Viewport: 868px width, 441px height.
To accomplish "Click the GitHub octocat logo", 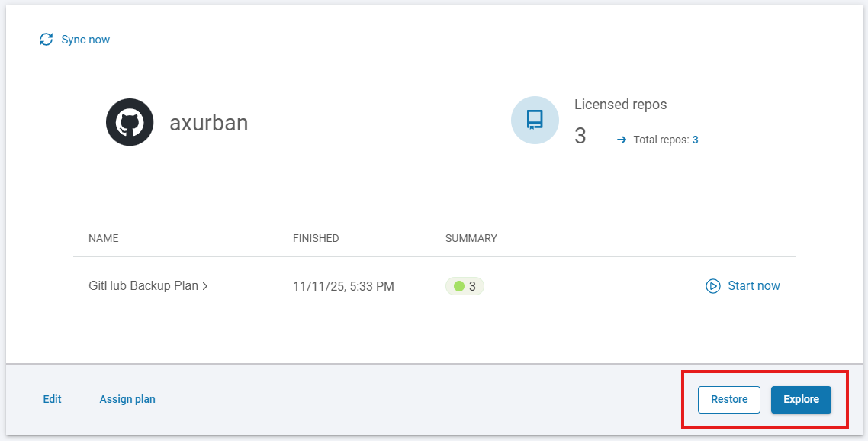I will (x=130, y=123).
